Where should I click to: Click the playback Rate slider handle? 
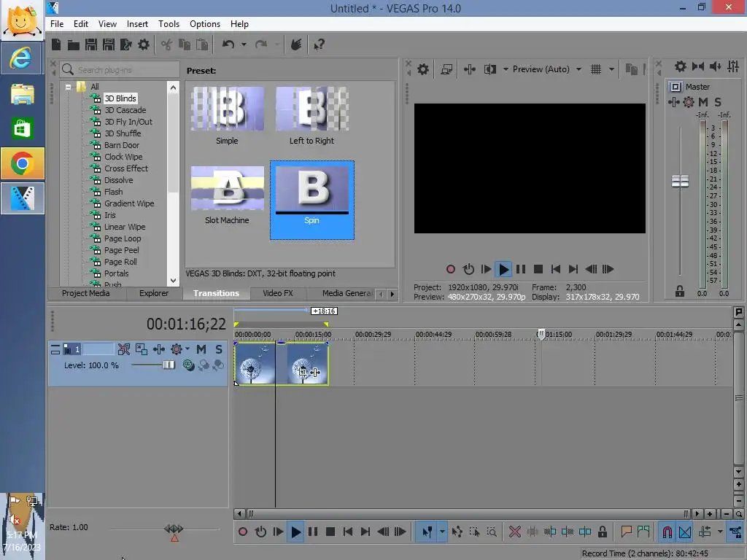coord(174,529)
